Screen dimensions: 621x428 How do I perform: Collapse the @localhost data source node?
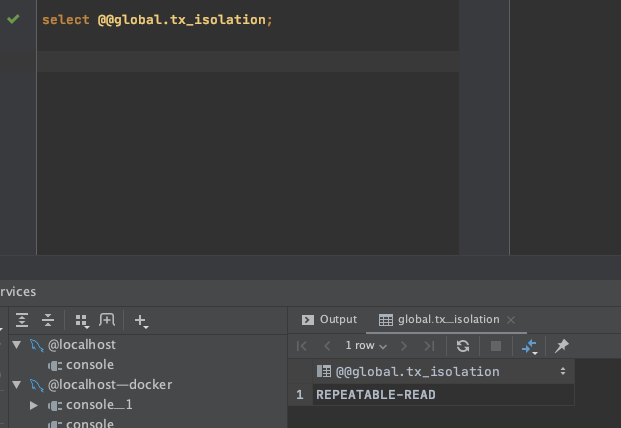pyautogui.click(x=16, y=345)
